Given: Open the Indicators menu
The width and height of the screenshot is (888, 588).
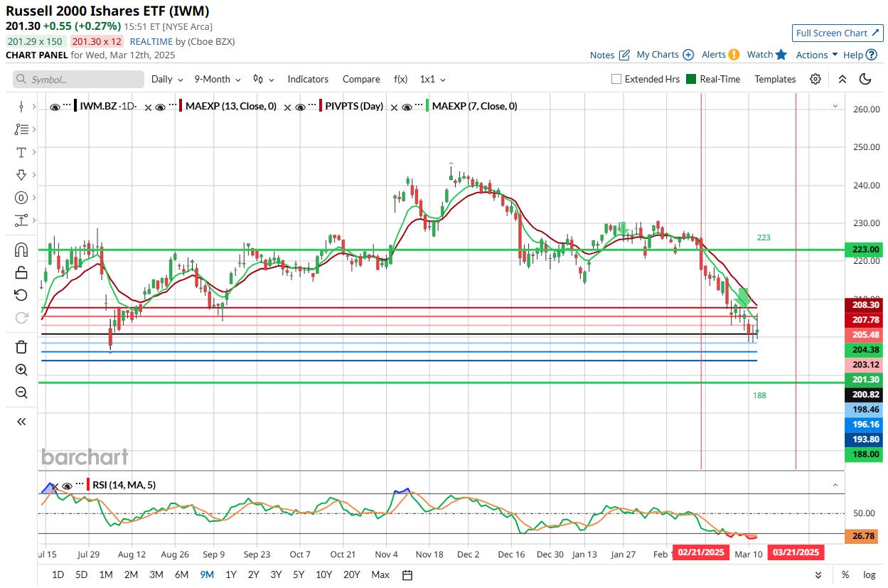Looking at the screenshot, I should coord(308,79).
